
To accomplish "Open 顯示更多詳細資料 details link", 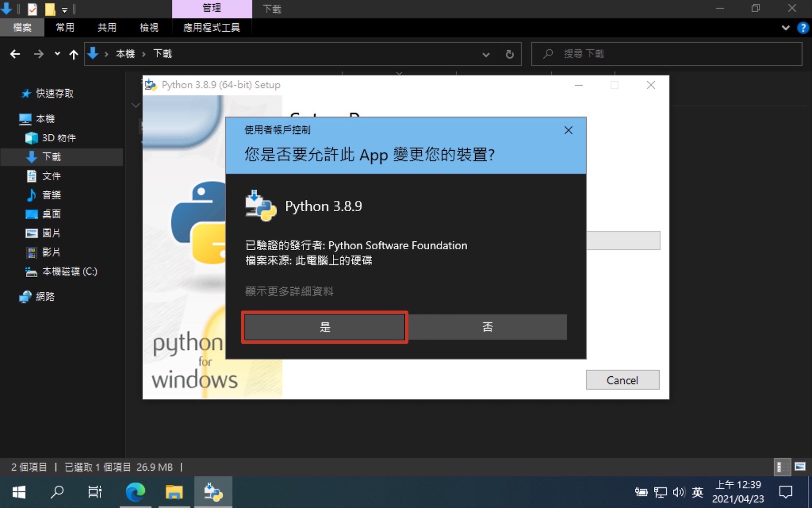I will [x=289, y=291].
